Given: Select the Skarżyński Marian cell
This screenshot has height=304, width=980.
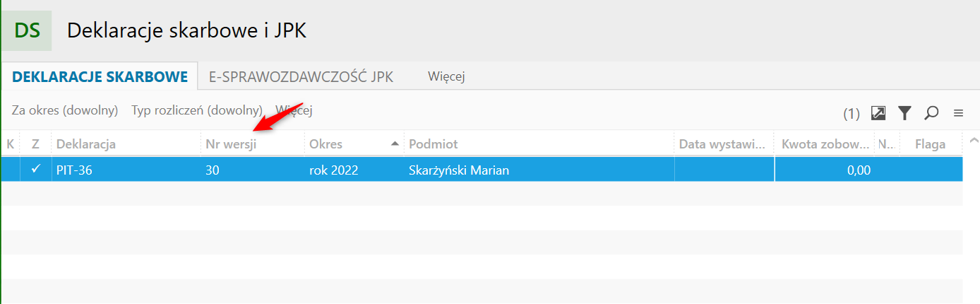Looking at the screenshot, I should pos(459,170).
